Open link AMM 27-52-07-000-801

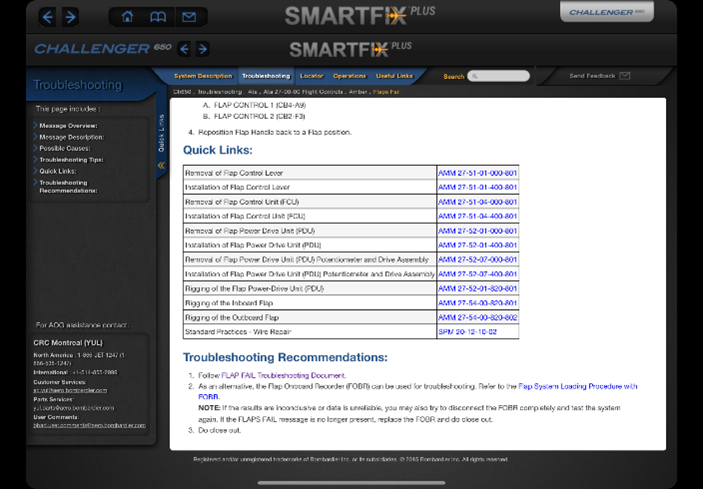point(477,260)
